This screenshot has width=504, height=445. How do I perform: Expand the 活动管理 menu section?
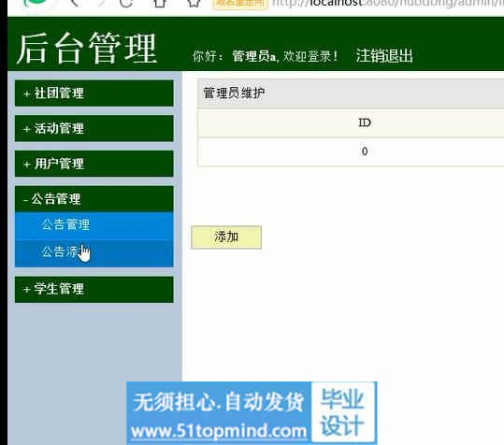[94, 128]
